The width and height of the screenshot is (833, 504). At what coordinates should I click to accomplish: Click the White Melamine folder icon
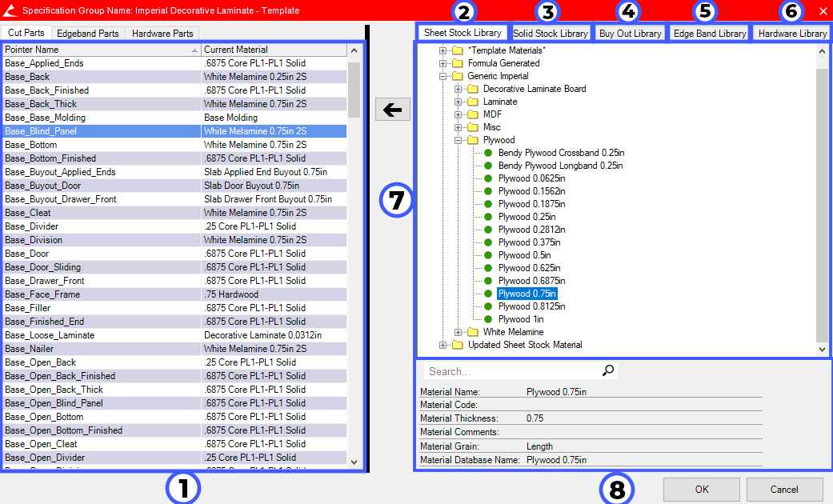click(473, 332)
